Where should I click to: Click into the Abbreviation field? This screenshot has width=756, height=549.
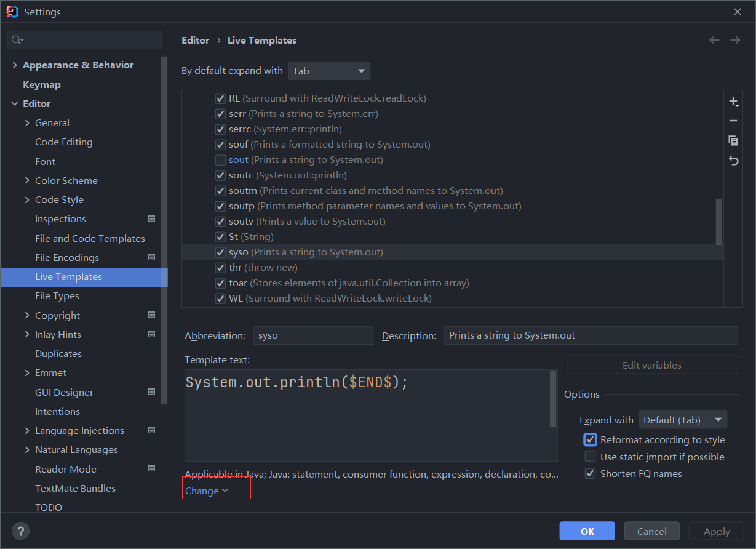coord(312,335)
